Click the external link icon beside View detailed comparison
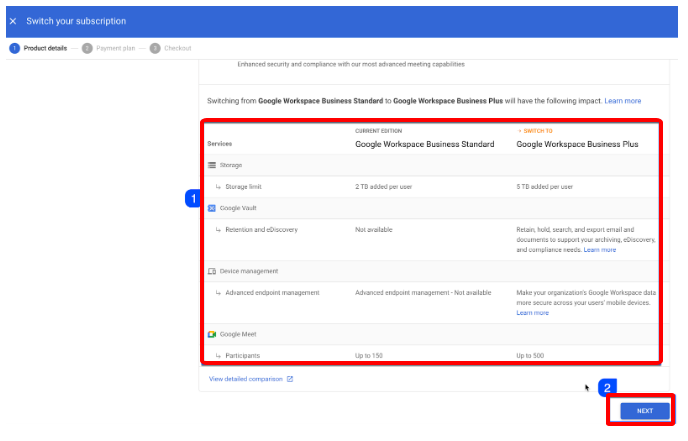Image resolution: width=688 pixels, height=441 pixels. pos(290,379)
